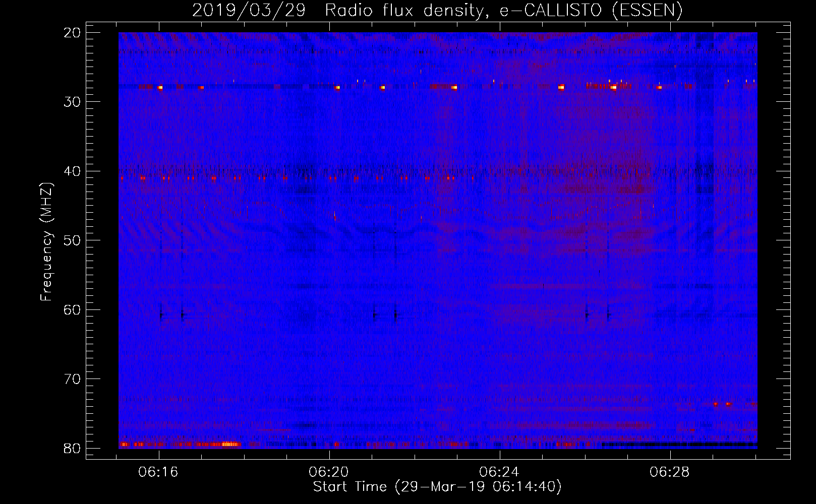Viewport: 816px width, 504px height.
Task: Select the 06:28 time tick label
Action: click(x=670, y=472)
